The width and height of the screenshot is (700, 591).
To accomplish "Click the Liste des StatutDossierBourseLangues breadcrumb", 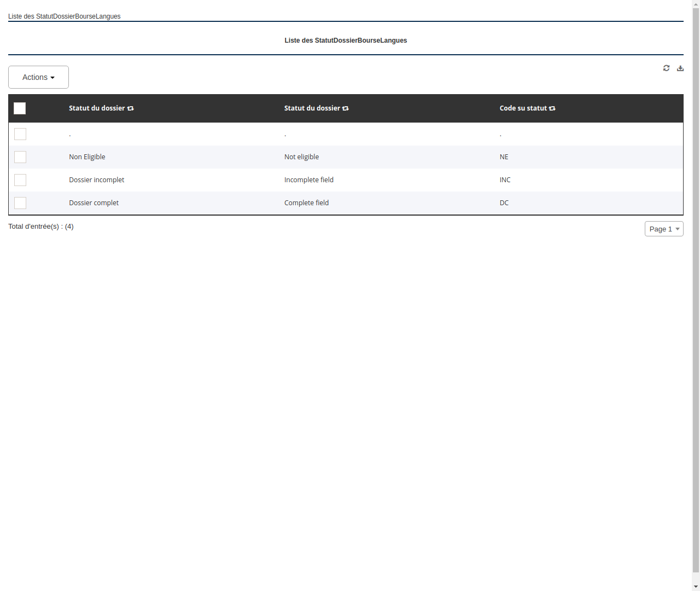I will click(x=64, y=16).
